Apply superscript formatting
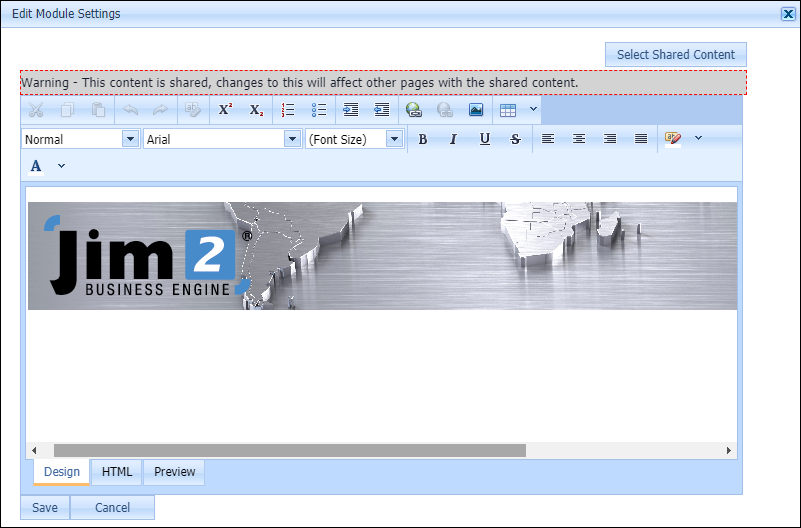This screenshot has width=801, height=528. click(x=225, y=110)
